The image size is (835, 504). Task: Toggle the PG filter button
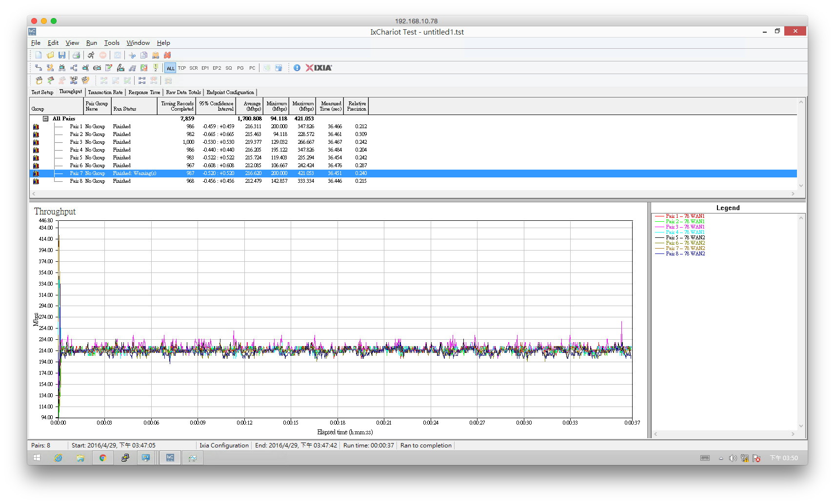[240, 68]
